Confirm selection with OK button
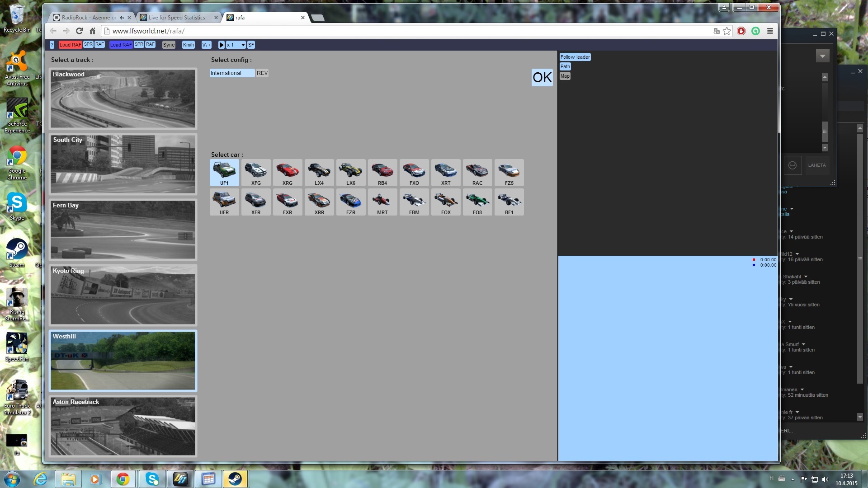 542,78
